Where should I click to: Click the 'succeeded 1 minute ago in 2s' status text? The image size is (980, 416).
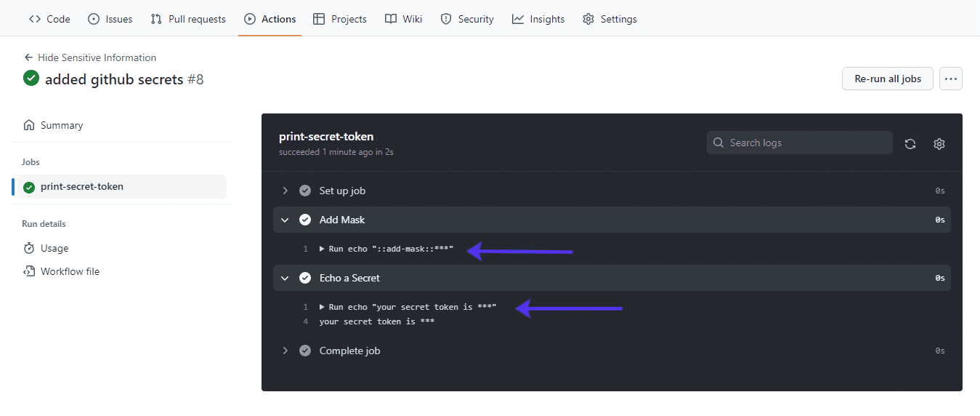(336, 152)
